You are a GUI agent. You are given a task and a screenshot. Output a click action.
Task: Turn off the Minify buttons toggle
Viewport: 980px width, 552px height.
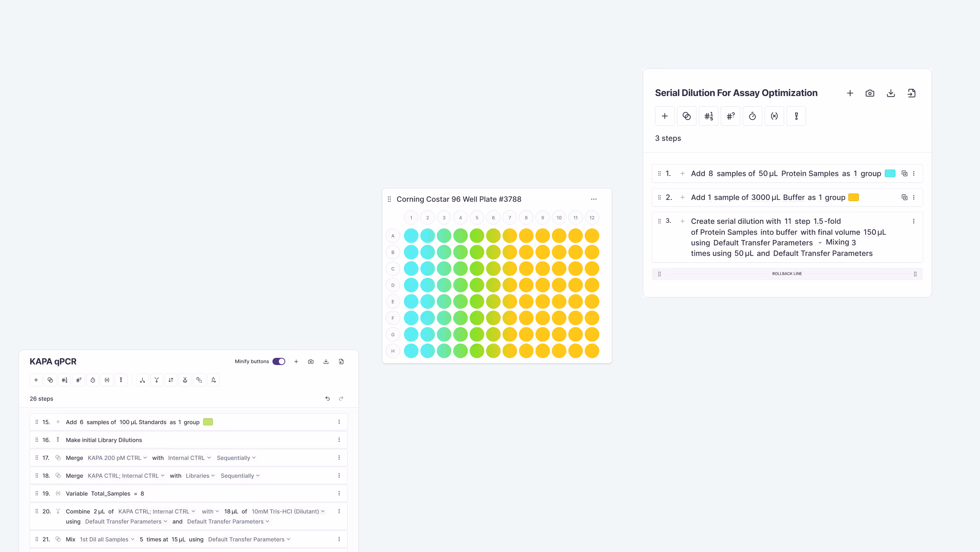tap(279, 361)
